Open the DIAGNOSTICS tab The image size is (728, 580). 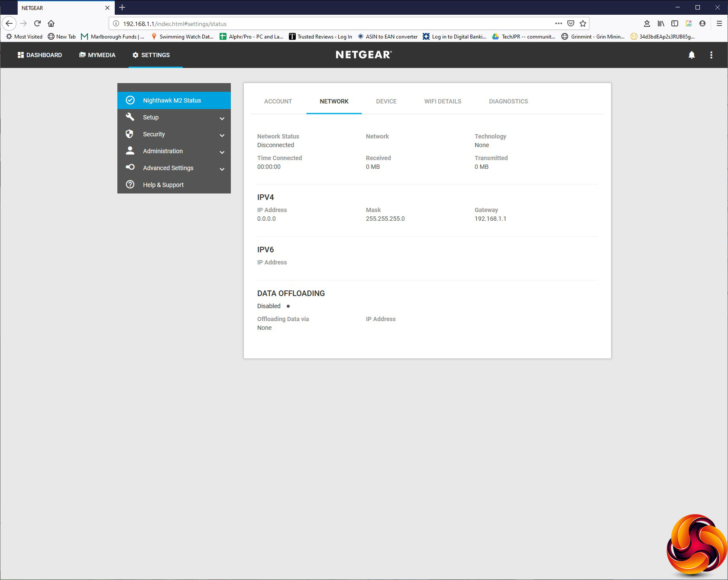pos(508,101)
